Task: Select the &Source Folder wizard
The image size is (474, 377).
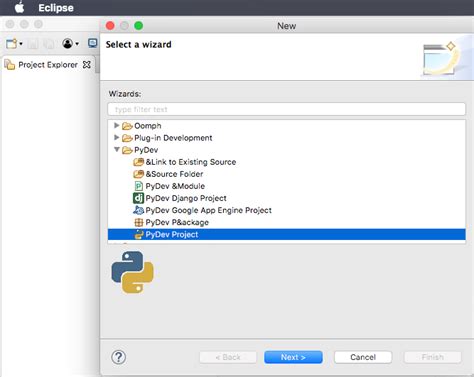Action: coord(174,174)
